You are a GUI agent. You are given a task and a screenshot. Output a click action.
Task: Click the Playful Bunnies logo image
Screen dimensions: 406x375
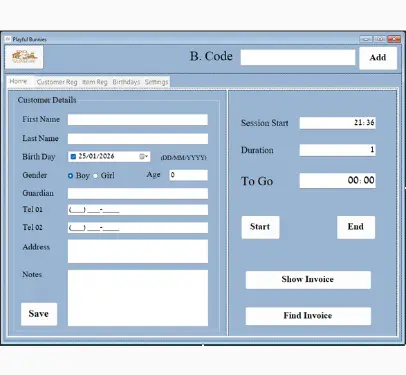pos(24,57)
